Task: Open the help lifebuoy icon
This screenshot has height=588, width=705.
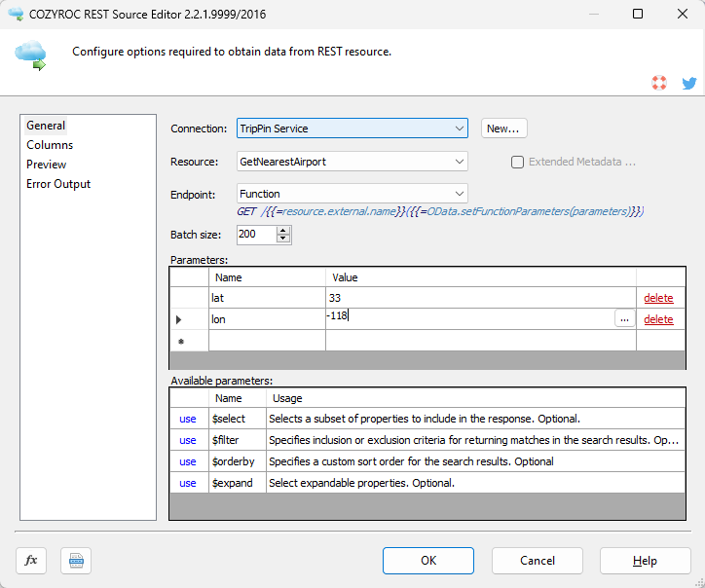Action: click(x=659, y=83)
